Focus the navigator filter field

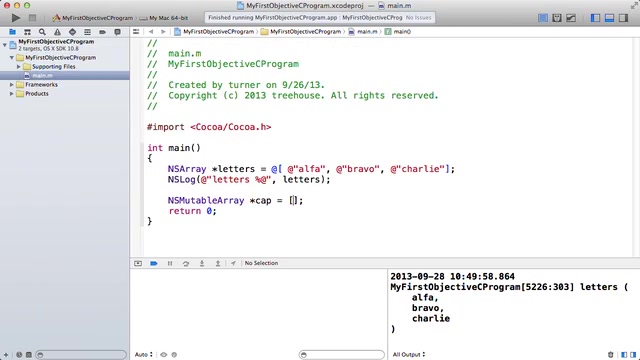[81, 355]
